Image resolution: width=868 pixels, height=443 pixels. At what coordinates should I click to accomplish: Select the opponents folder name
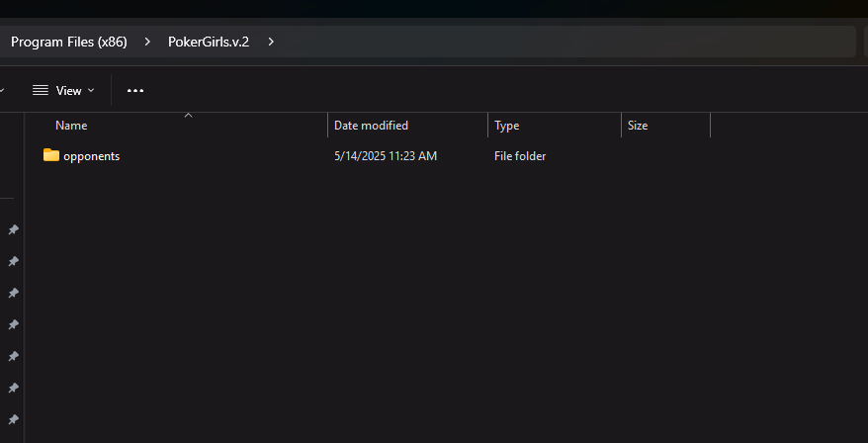[x=91, y=156]
